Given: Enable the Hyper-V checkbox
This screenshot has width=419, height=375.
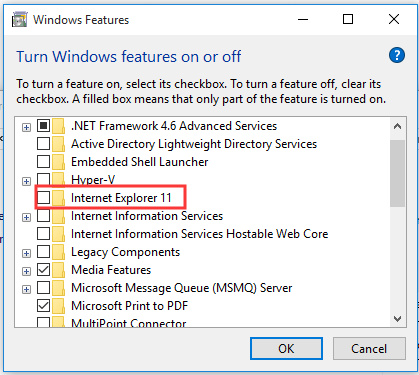Looking at the screenshot, I should coord(43,180).
